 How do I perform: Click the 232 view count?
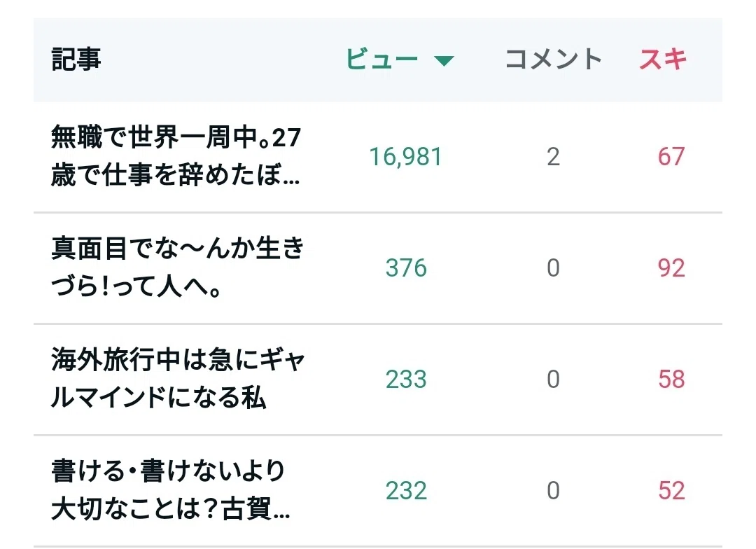click(x=406, y=491)
